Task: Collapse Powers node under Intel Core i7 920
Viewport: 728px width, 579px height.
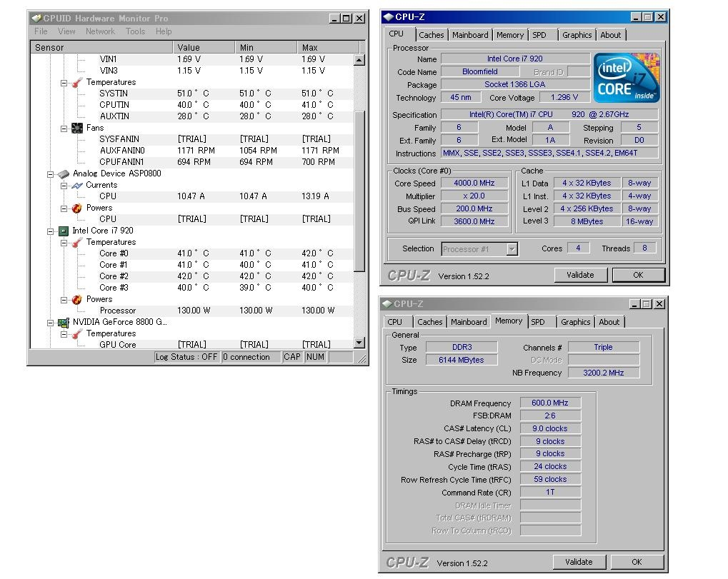Action: point(64,300)
